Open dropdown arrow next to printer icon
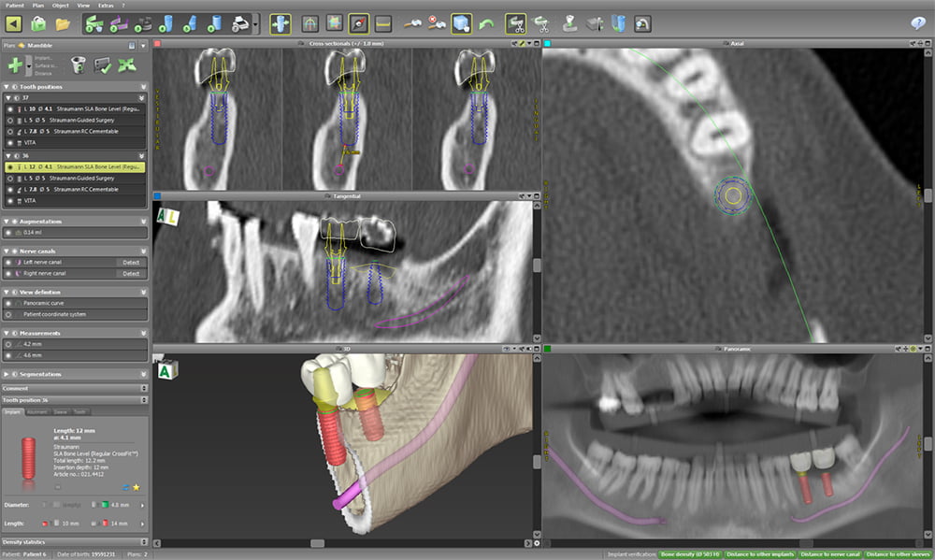Viewport: 935px width, 560px height. pyautogui.click(x=255, y=23)
